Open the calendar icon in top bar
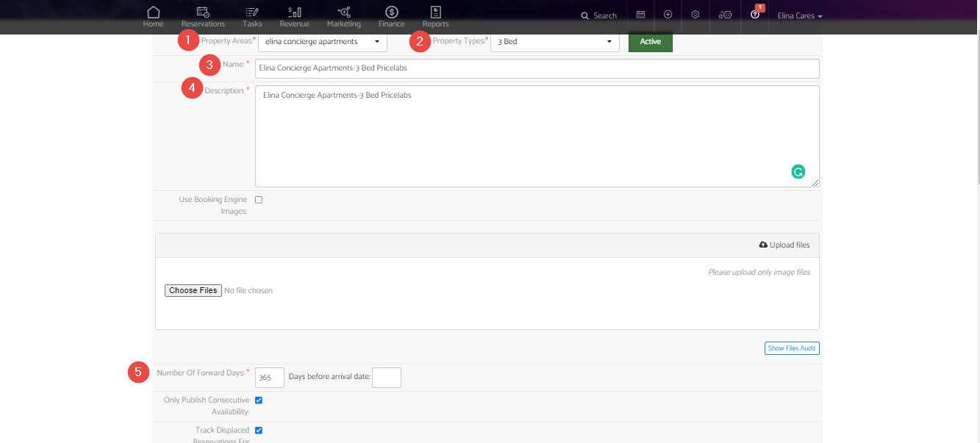This screenshot has height=443, width=980. pos(640,15)
